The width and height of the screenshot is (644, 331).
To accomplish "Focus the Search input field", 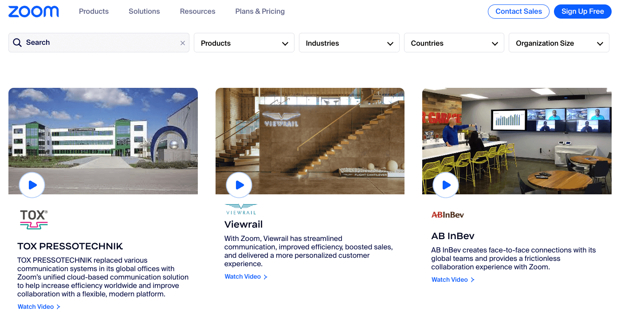I will (x=99, y=43).
